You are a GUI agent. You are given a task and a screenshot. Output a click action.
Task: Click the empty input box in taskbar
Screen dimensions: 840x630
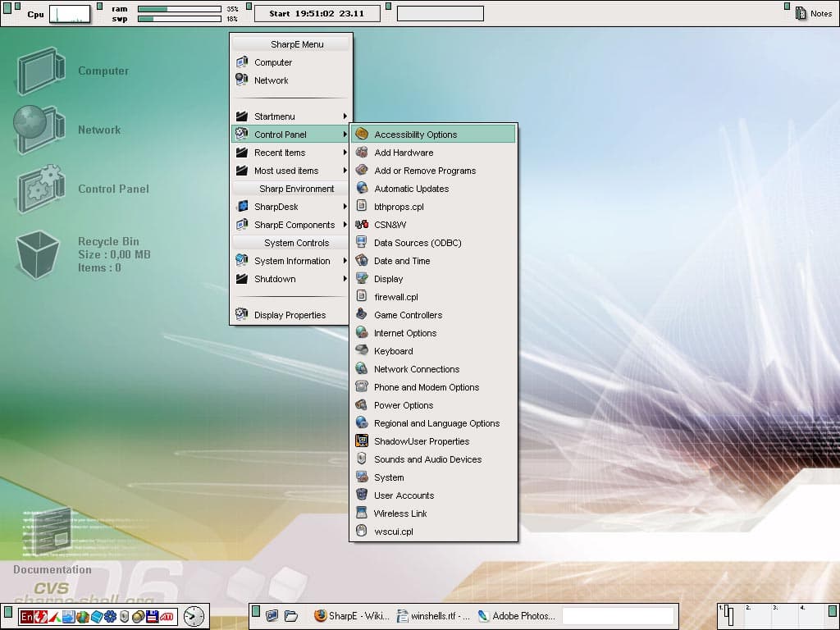coord(618,616)
